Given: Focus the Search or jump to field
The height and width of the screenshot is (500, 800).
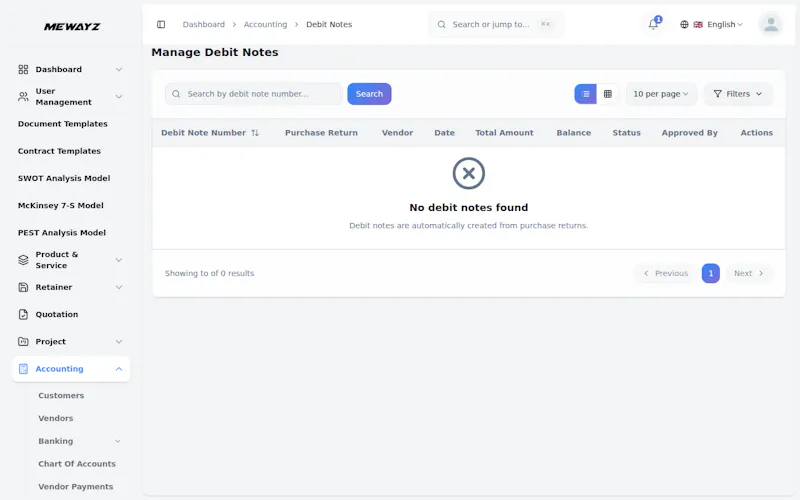Looking at the screenshot, I should point(496,24).
